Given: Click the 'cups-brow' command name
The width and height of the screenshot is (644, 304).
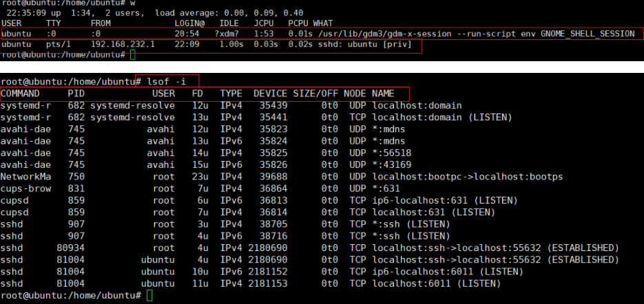Looking at the screenshot, I should 26,188.
